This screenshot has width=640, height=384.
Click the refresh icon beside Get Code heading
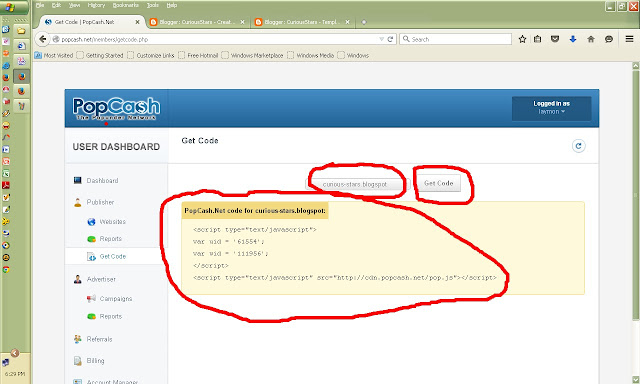pos(578,146)
